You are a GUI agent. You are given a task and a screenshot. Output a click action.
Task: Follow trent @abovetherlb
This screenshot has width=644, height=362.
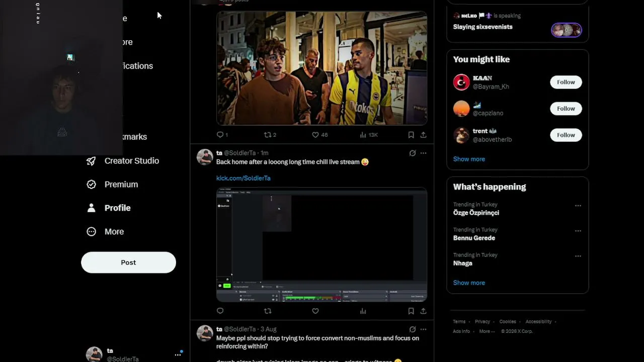click(566, 135)
